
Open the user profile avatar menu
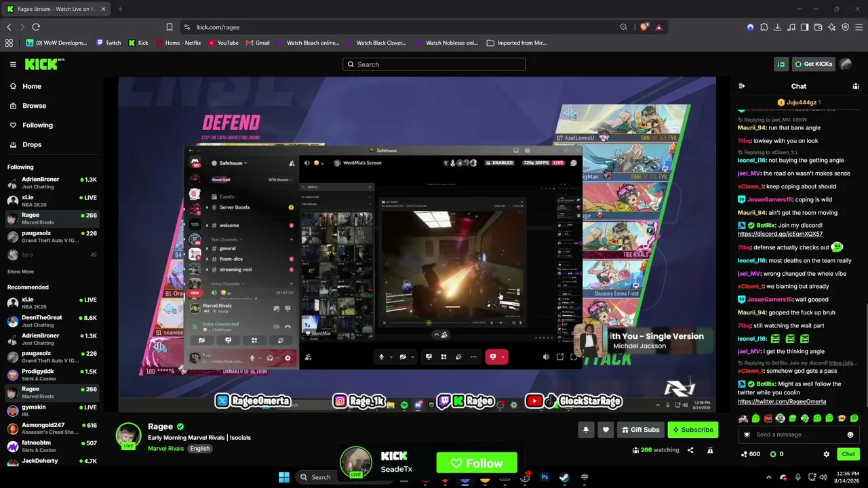coord(845,64)
